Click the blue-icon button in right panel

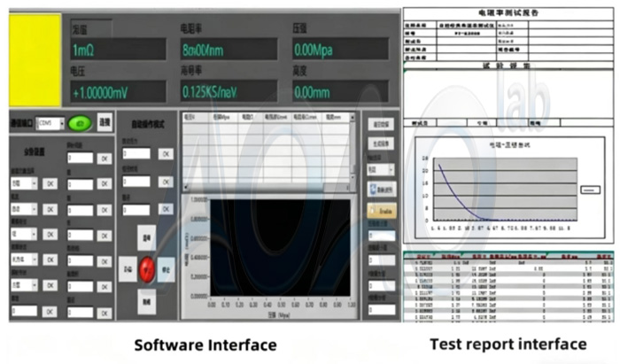[382, 189]
